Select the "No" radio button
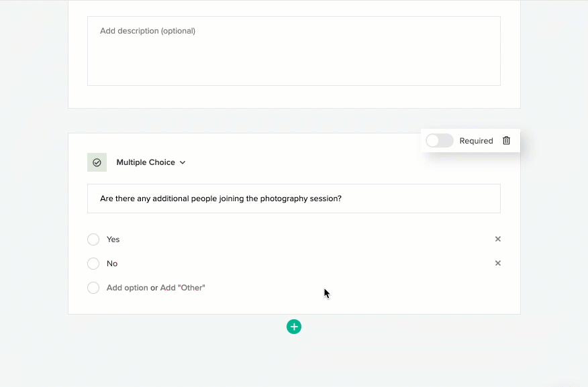The height and width of the screenshot is (387, 588). [x=93, y=264]
